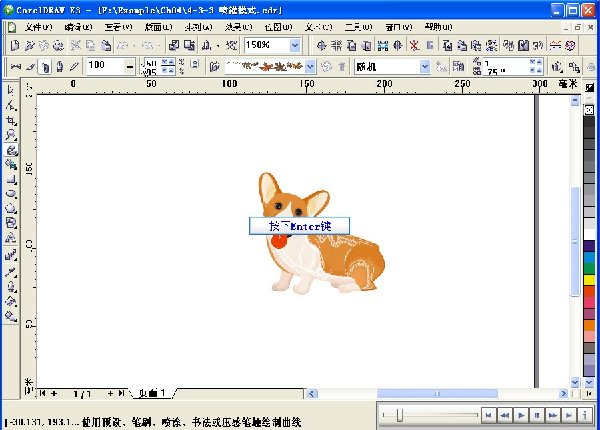Image resolution: width=600 pixels, height=430 pixels.
Task: Open the 帮助 menu
Action: click(x=438, y=27)
